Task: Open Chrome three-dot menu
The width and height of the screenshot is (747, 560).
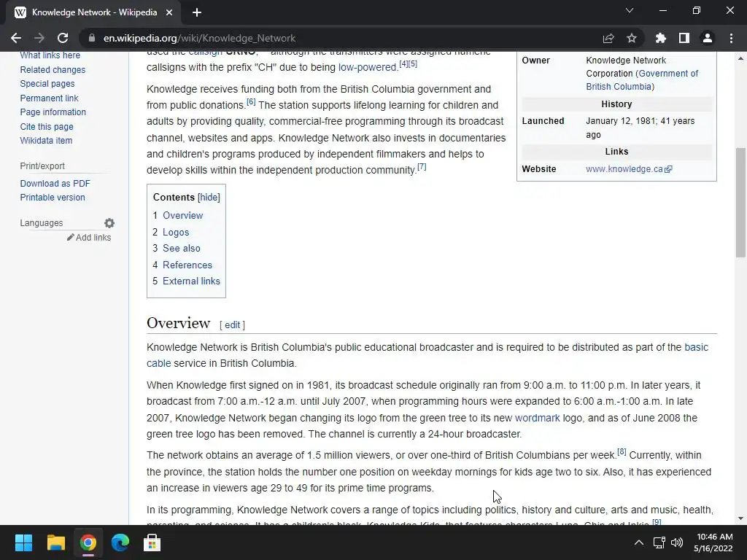Action: pyautogui.click(x=731, y=38)
